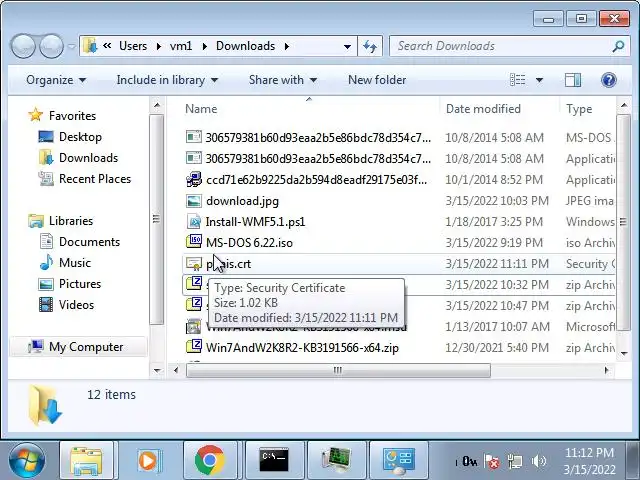This screenshot has width=640, height=480.
Task: Select the Application type 306579381b60 file icon
Action: [194, 158]
